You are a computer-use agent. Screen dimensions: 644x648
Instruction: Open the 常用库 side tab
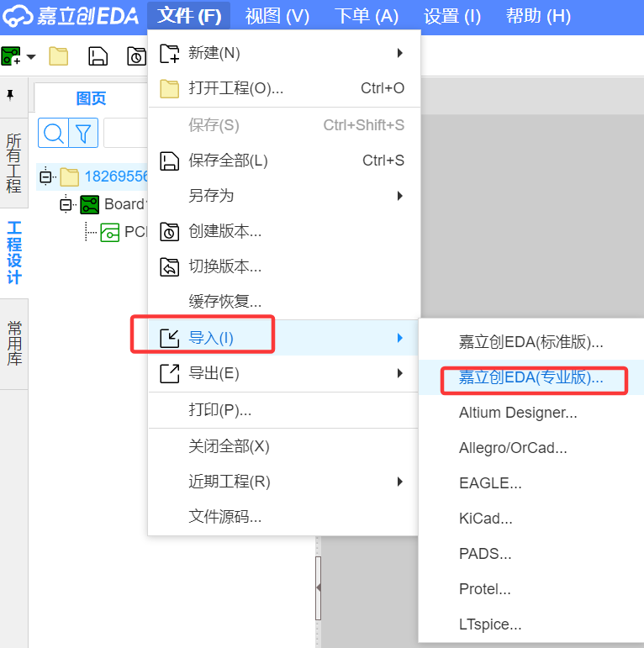(x=13, y=344)
